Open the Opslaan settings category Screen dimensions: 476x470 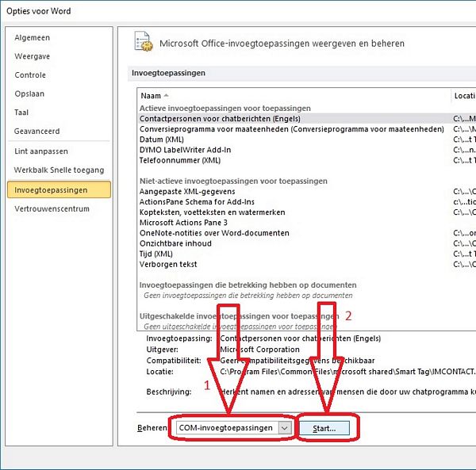tap(29, 94)
